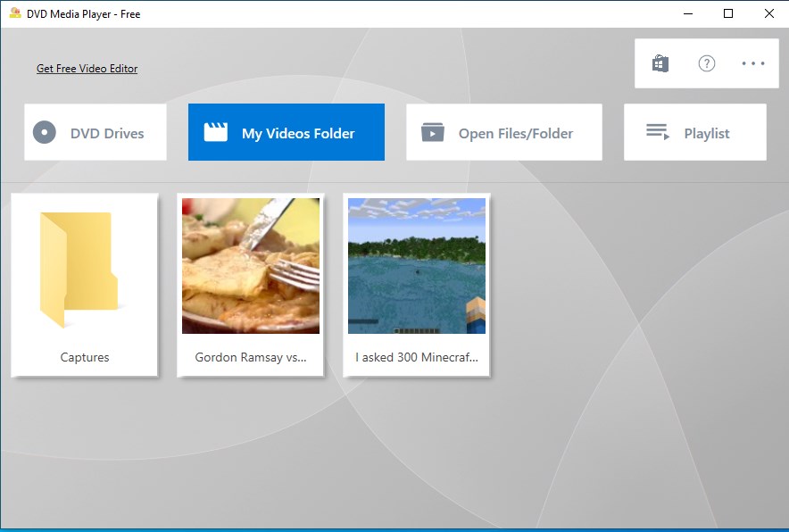Screen dimensions: 789x532
Task: Select the disc icon on DVD Drives
Action: coord(44,132)
